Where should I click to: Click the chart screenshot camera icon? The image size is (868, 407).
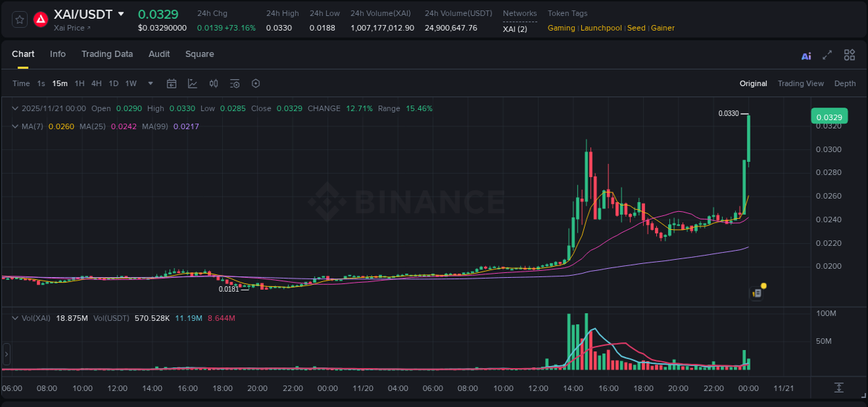pos(756,293)
